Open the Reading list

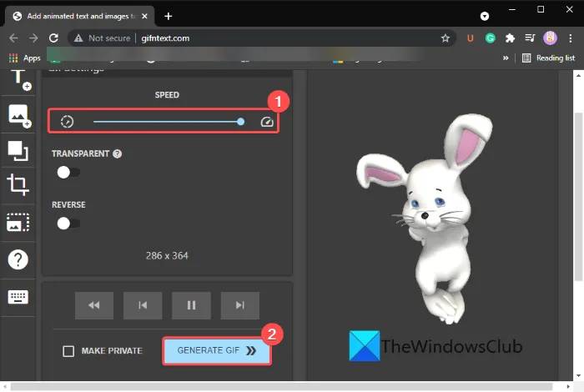[x=548, y=58]
